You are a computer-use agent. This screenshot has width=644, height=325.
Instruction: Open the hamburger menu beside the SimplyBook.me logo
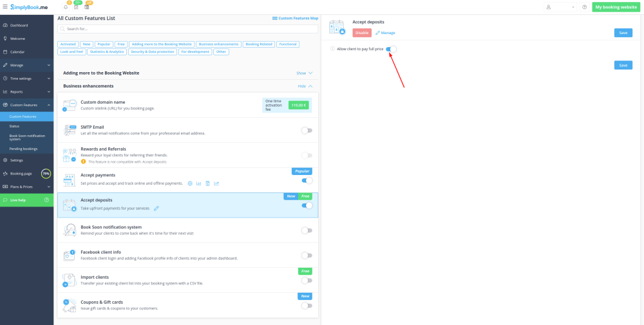pyautogui.click(x=5, y=7)
